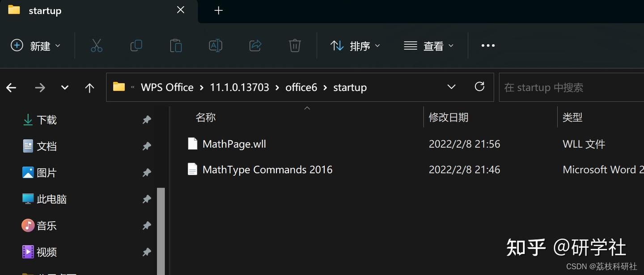Select the Rename icon in the toolbar
This screenshot has width=644, height=275.
point(215,45)
